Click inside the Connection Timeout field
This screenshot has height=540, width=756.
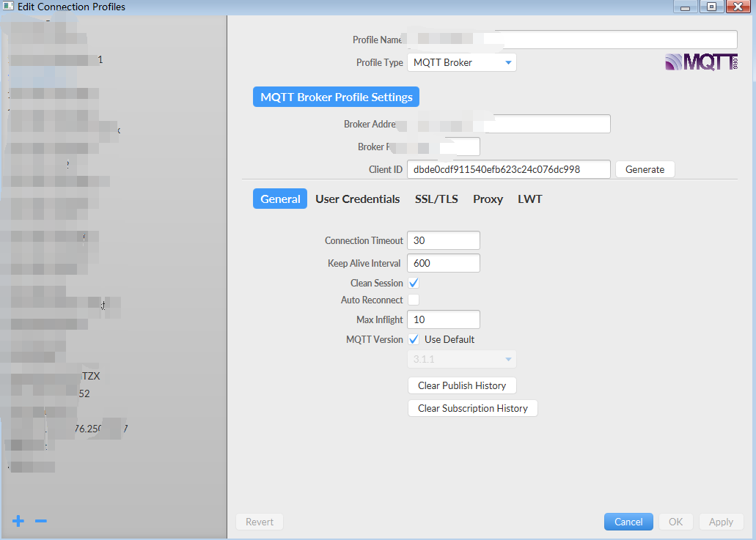(x=443, y=240)
